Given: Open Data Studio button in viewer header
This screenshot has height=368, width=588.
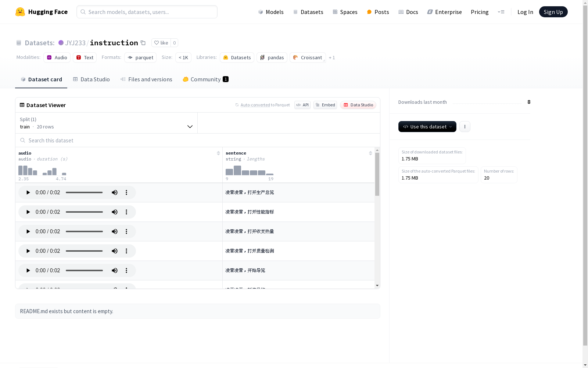Looking at the screenshot, I should (x=358, y=105).
